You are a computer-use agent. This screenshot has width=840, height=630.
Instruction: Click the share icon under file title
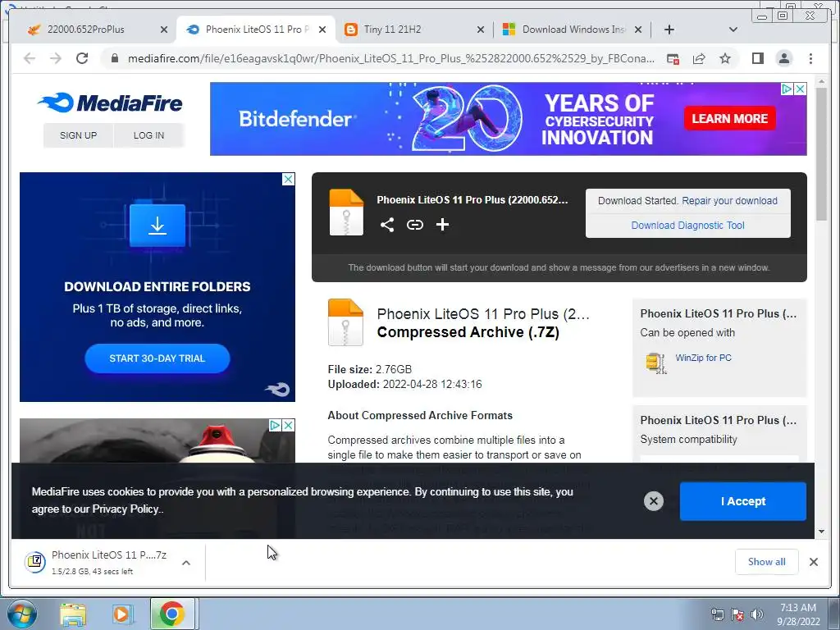click(x=387, y=225)
